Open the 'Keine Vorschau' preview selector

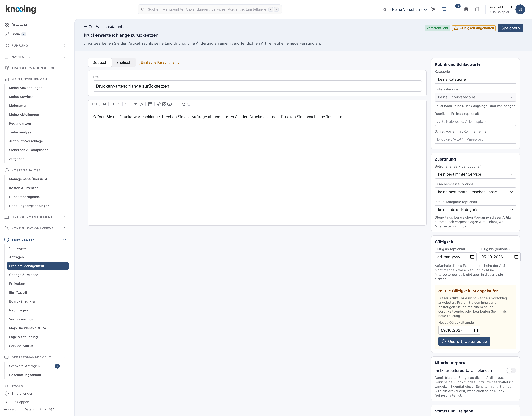405,10
